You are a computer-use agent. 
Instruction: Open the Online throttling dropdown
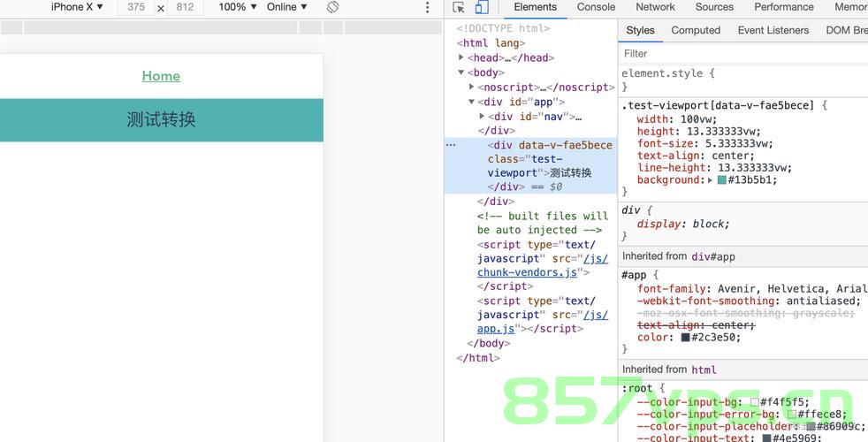pos(286,7)
